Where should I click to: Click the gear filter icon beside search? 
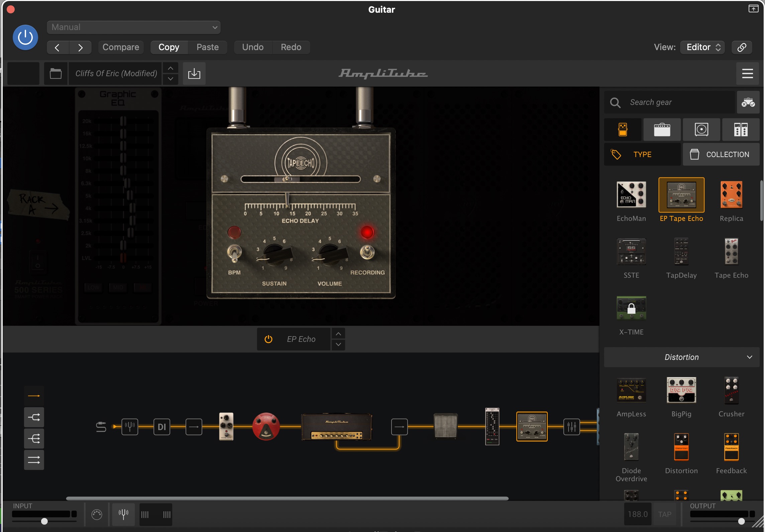tap(748, 102)
